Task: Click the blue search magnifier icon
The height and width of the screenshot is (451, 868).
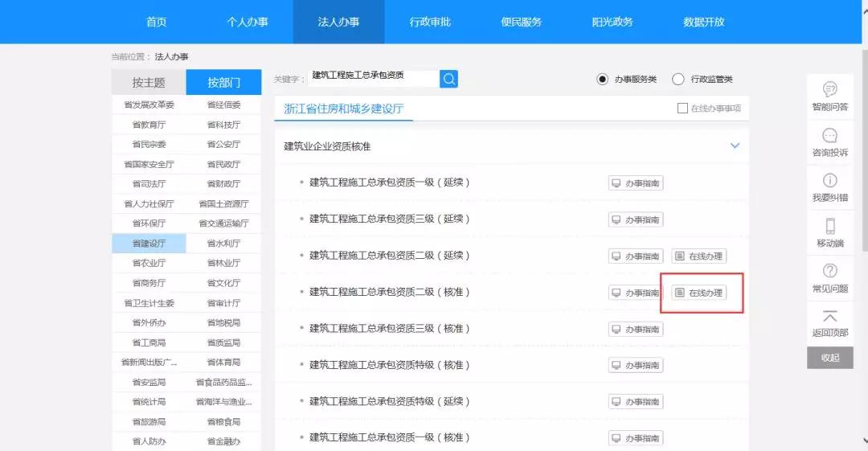Action: point(449,79)
